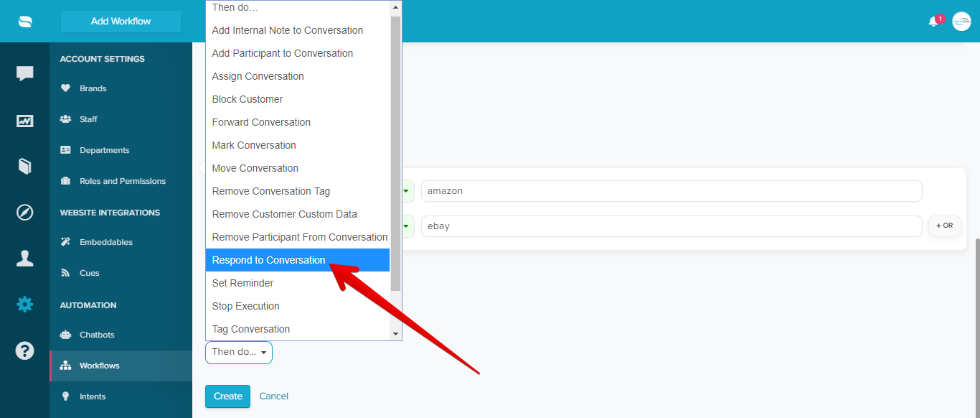
Task: Click the Create button
Action: tap(227, 396)
